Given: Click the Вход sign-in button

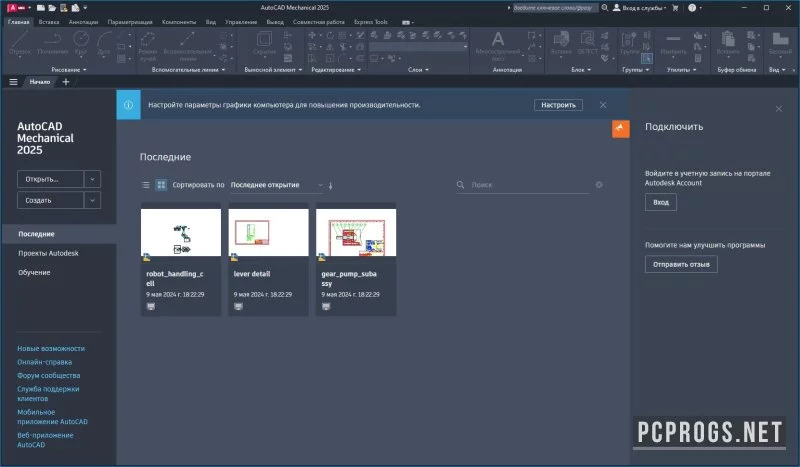Looking at the screenshot, I should pyautogui.click(x=661, y=202).
